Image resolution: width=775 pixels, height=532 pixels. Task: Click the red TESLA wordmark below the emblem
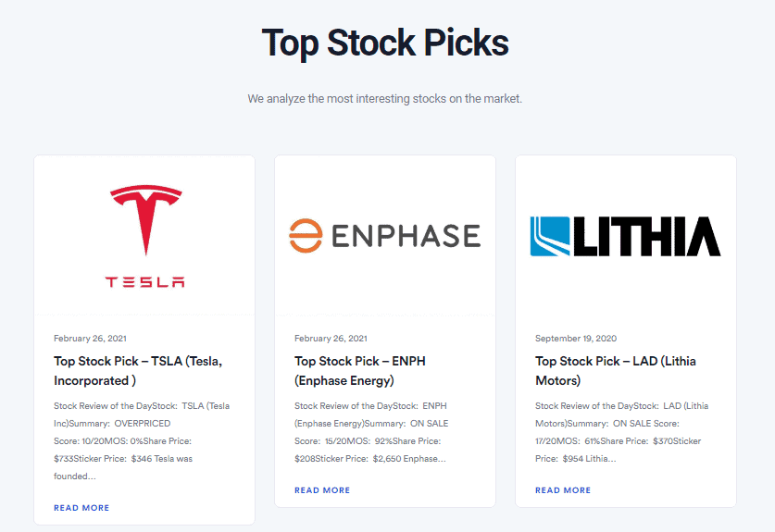click(x=144, y=281)
